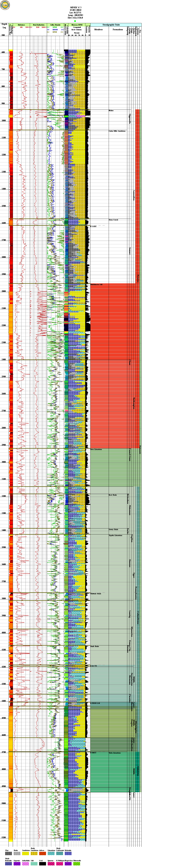Click the black Coal swatch in the legend
Viewport: 184px width, 868px height.
[42, 864]
